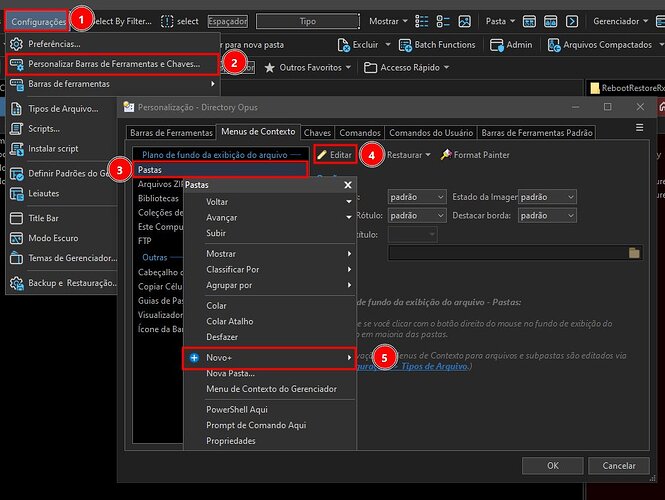Viewport: 665px width, 500px height.
Task: Click the Tipo field in toolbar
Action: tap(307, 21)
